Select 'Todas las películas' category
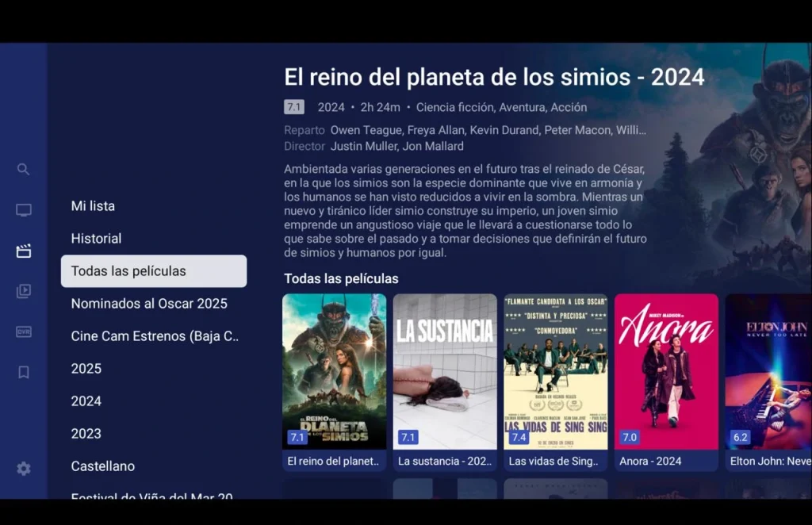This screenshot has width=812, height=525. click(x=153, y=270)
